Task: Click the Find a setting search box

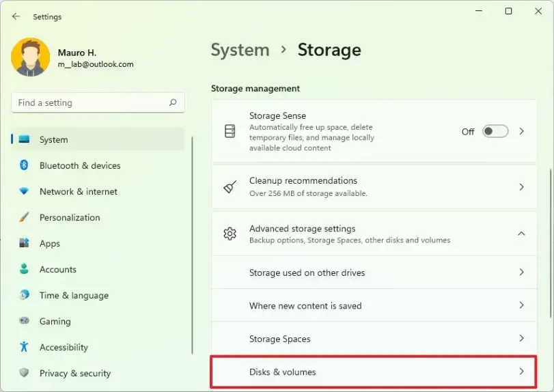Action: click(x=89, y=103)
